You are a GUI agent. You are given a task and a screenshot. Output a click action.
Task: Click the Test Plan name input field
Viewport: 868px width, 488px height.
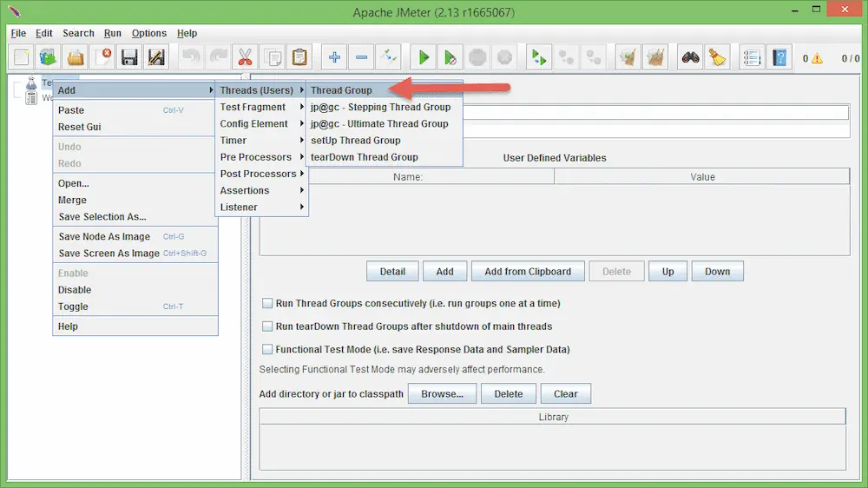tap(655, 112)
